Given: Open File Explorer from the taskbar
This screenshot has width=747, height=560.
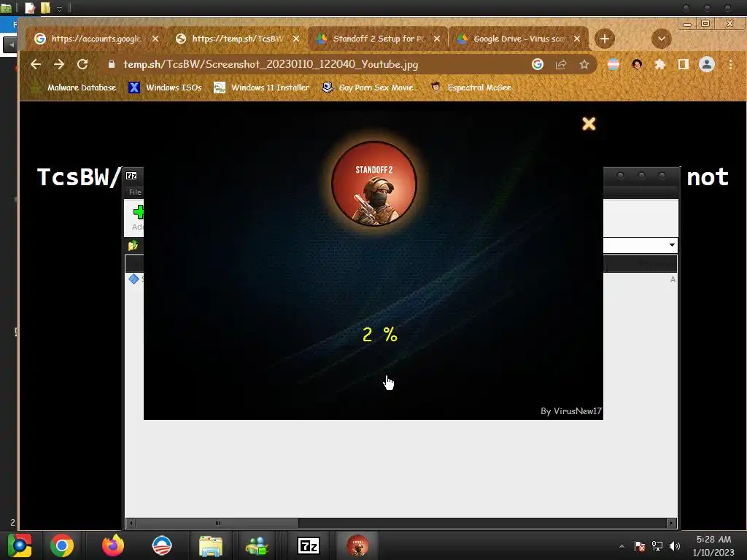Looking at the screenshot, I should [x=211, y=545].
